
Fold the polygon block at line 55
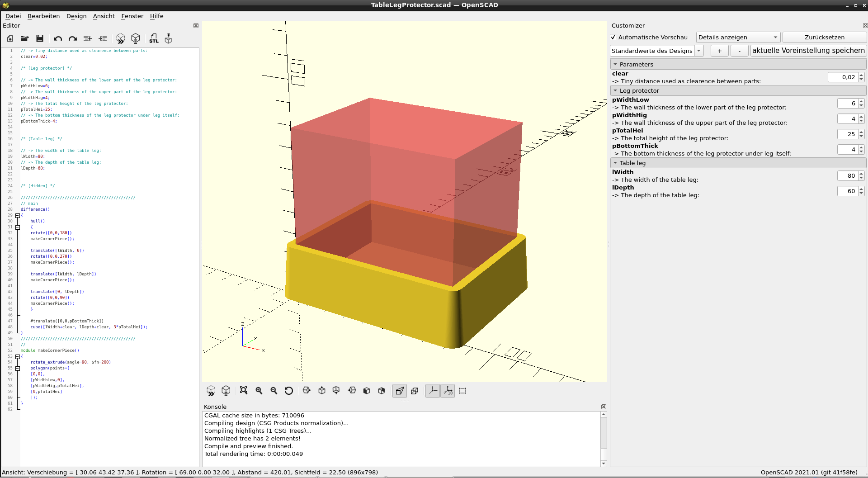coord(18,369)
